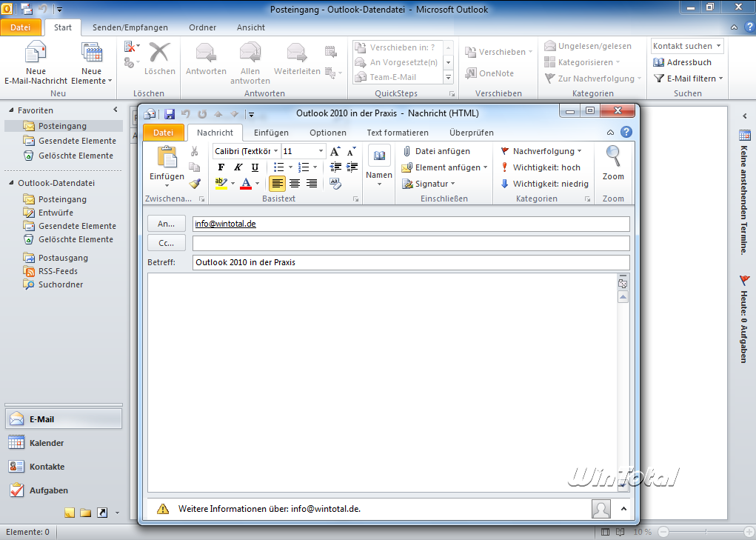Image resolution: width=756 pixels, height=540 pixels.
Task: Switch to Optionen tab in message
Action: (328, 133)
